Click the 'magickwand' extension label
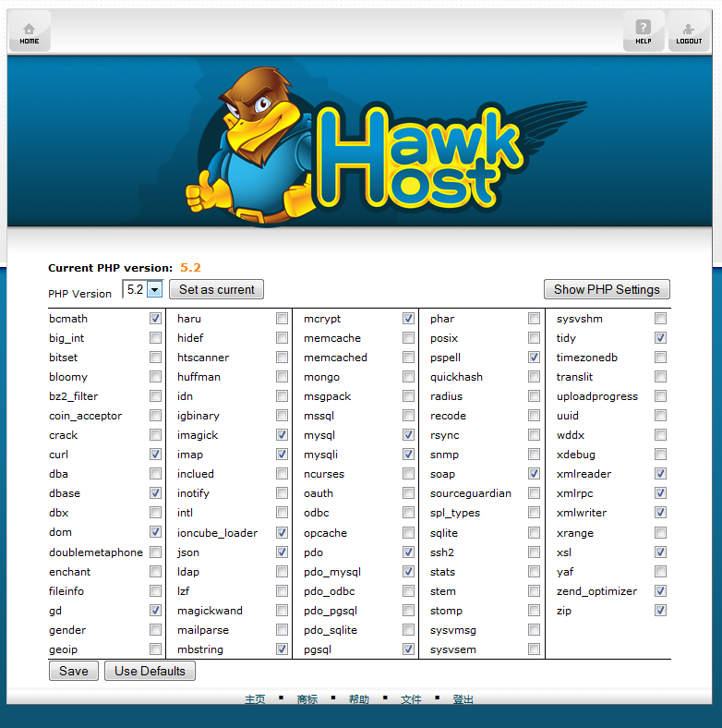Image resolution: width=722 pixels, height=728 pixels. [x=210, y=611]
